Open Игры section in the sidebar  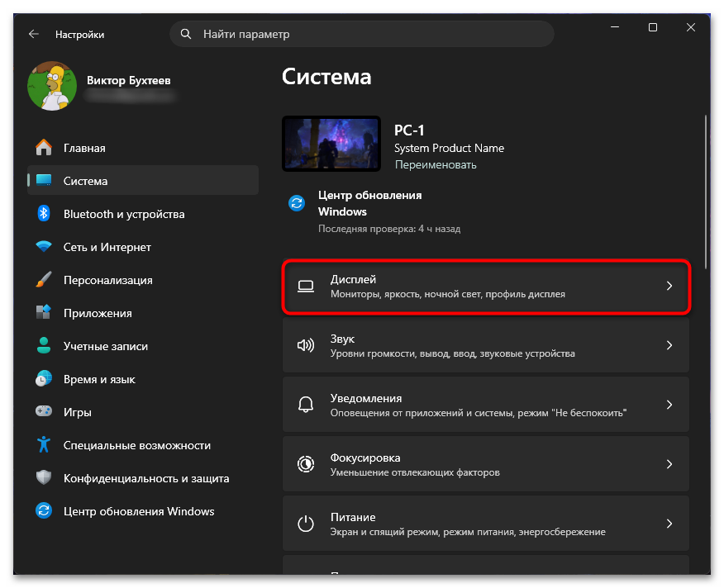(143, 412)
